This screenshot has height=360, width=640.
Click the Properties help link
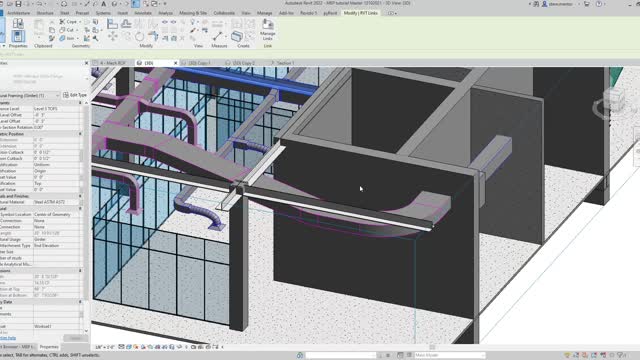pos(8,338)
